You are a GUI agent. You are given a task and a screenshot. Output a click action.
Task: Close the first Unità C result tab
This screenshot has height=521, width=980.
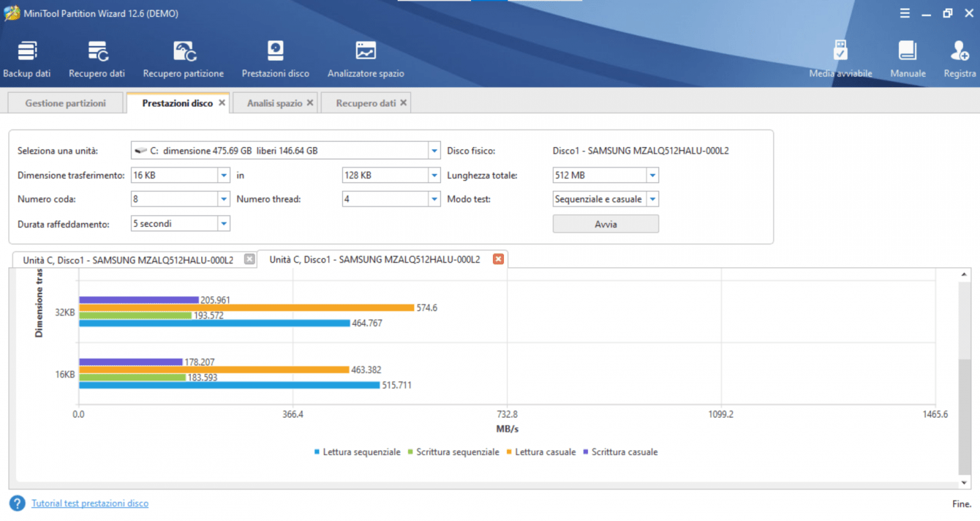(x=249, y=259)
